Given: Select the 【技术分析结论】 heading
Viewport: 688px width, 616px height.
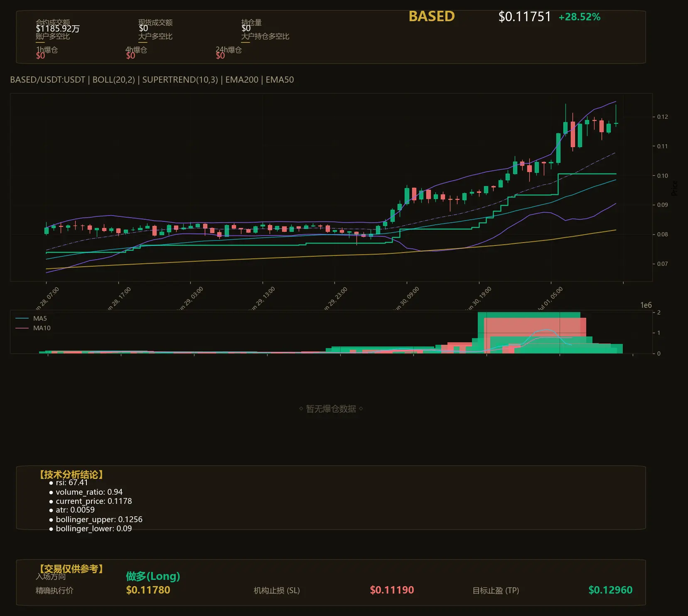Looking at the screenshot, I should point(71,475).
